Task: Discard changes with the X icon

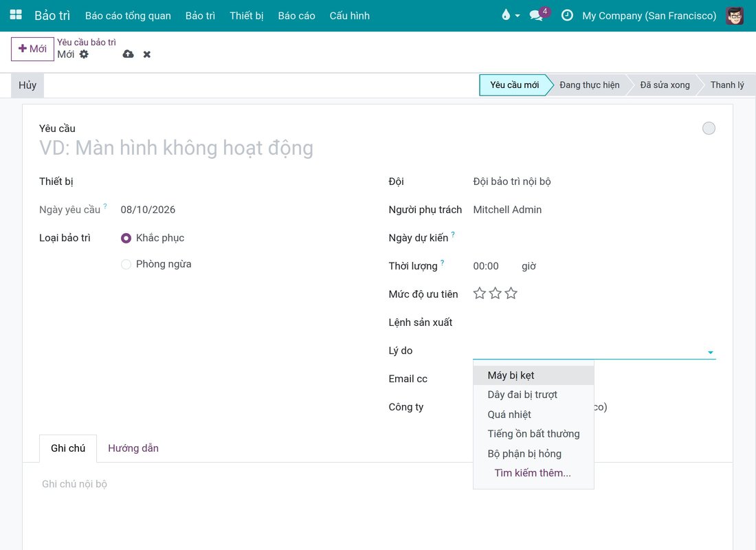Action: point(147,54)
